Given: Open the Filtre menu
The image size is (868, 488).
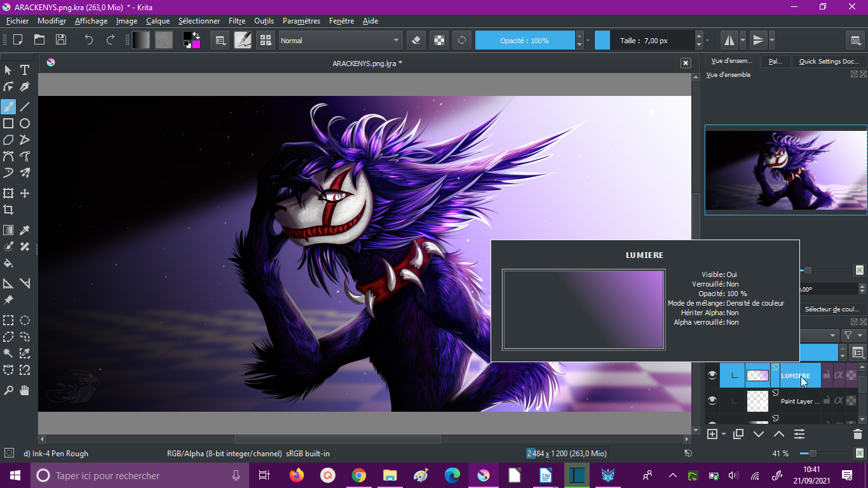Looking at the screenshot, I should pyautogui.click(x=237, y=21).
